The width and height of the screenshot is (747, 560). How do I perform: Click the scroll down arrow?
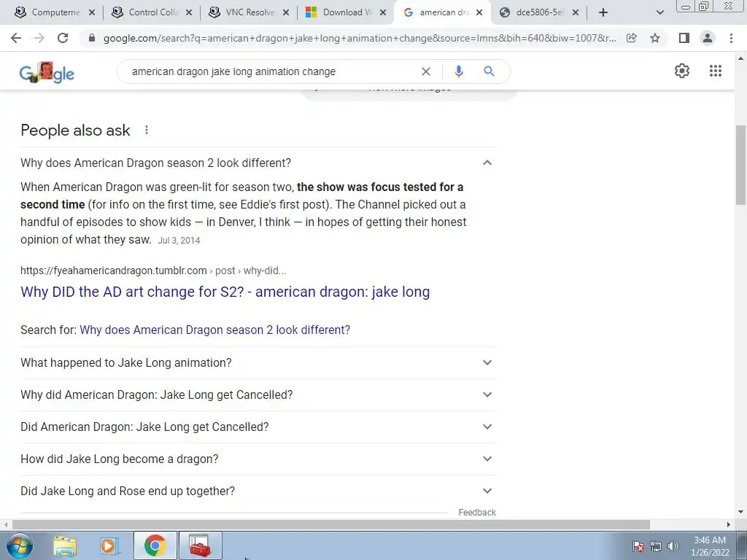(x=740, y=513)
